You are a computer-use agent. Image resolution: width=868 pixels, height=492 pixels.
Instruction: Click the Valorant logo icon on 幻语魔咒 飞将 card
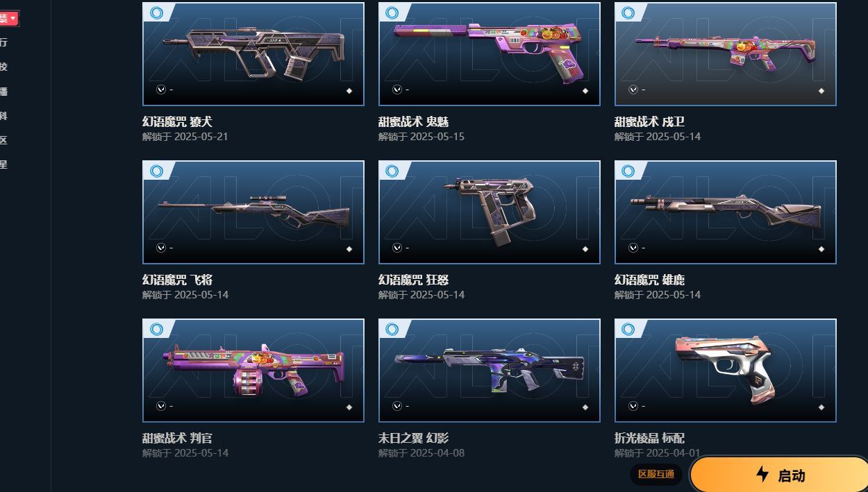(160, 248)
